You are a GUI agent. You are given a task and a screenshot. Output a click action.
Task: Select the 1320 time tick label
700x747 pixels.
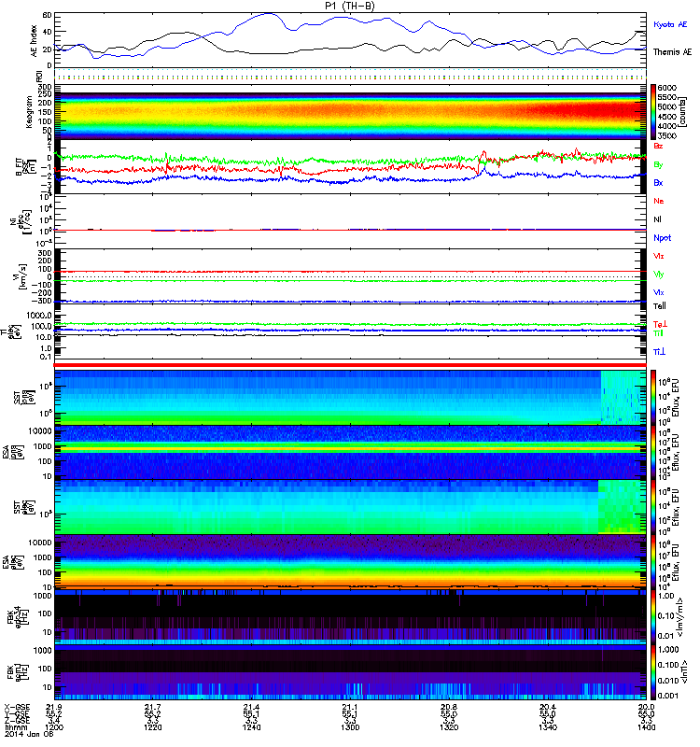point(449,727)
